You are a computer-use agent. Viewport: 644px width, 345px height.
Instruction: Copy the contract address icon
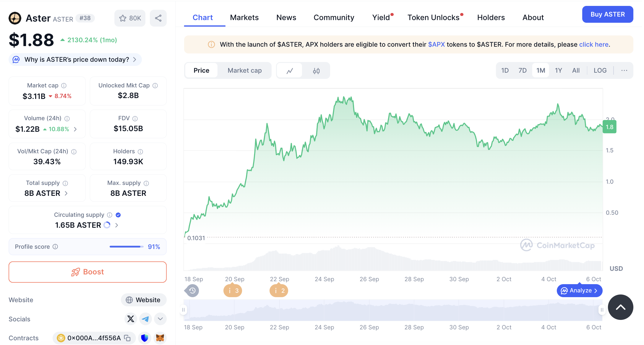(127, 338)
